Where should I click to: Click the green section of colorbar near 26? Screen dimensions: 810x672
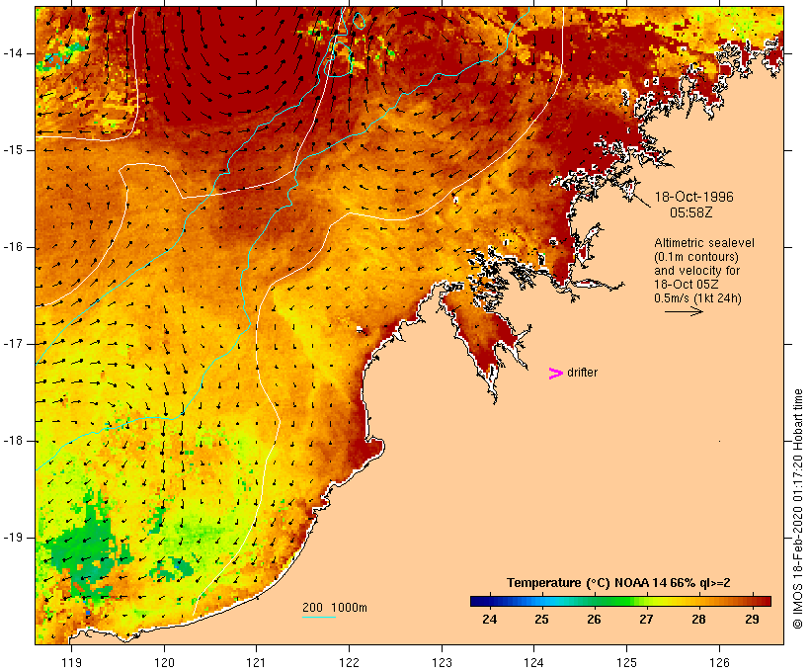594,601
